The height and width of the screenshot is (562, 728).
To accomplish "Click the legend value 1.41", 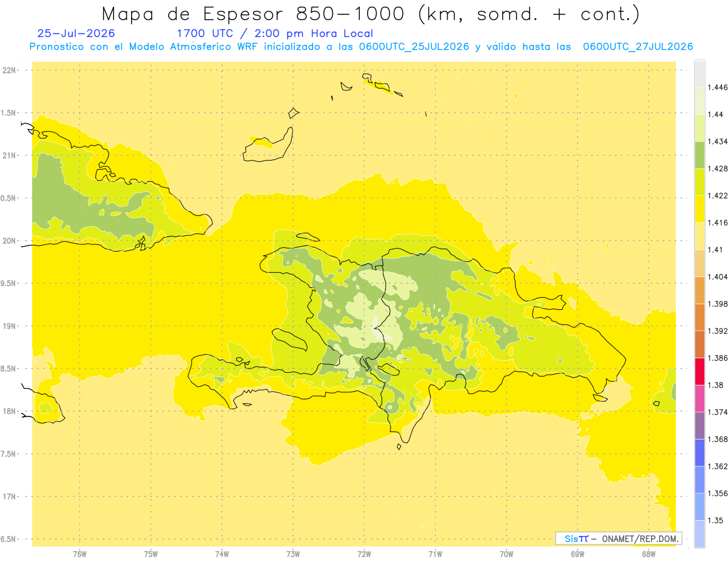I will [716, 250].
